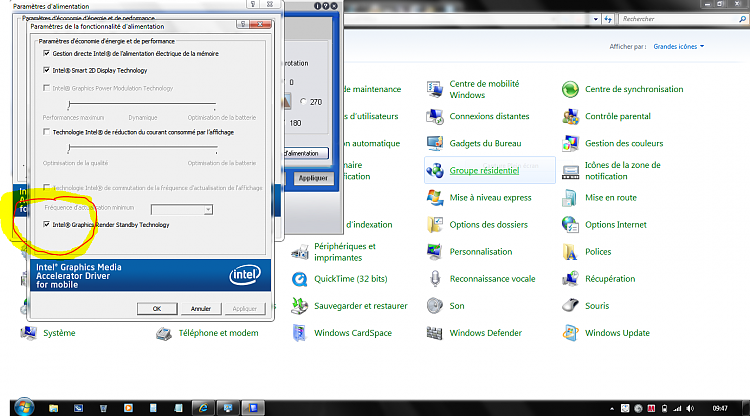750x416 pixels.
Task: Open the Icônes de la zone de notification icon
Action: (570, 171)
